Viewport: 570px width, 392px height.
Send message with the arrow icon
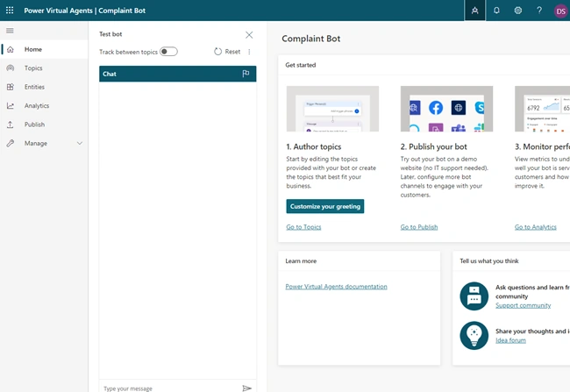click(246, 388)
